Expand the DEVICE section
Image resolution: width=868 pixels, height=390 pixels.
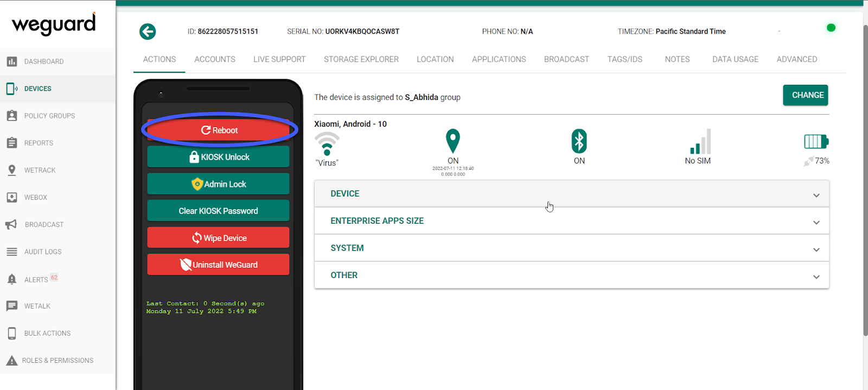[572, 194]
